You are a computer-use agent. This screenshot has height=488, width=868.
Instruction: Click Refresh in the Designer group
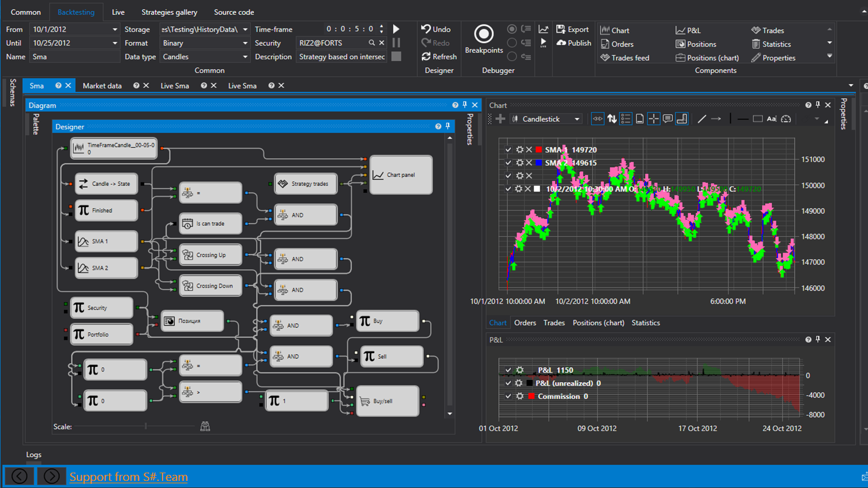pos(439,56)
